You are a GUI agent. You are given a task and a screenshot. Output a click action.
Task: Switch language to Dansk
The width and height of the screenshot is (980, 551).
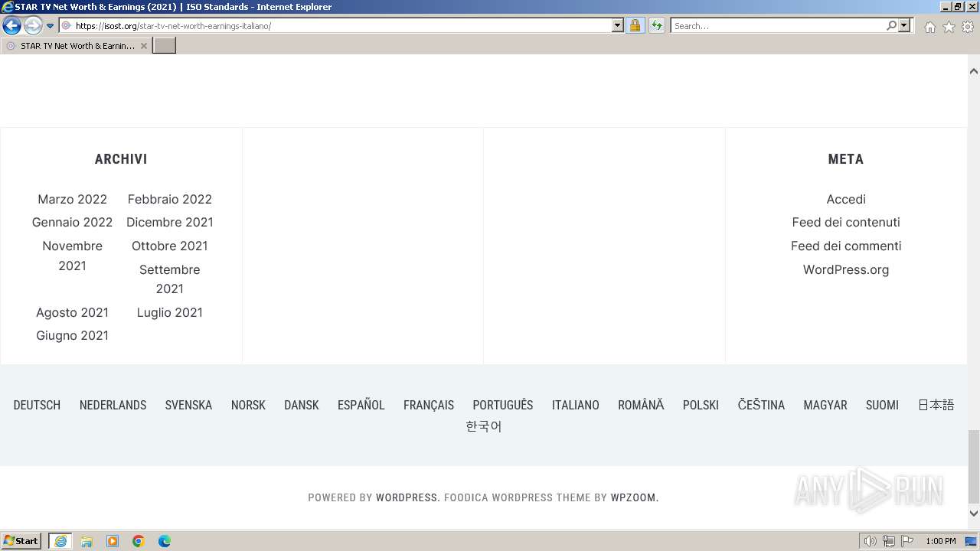[x=301, y=405]
